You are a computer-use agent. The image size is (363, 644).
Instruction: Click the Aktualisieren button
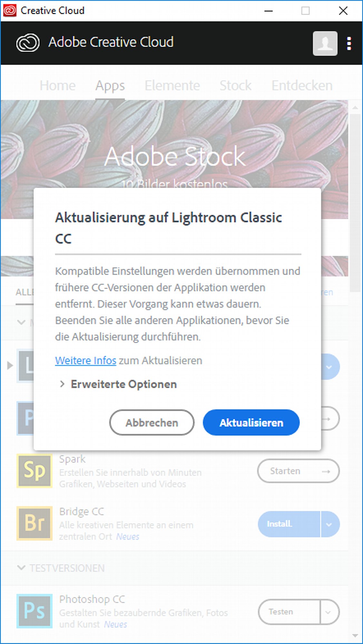[251, 422]
